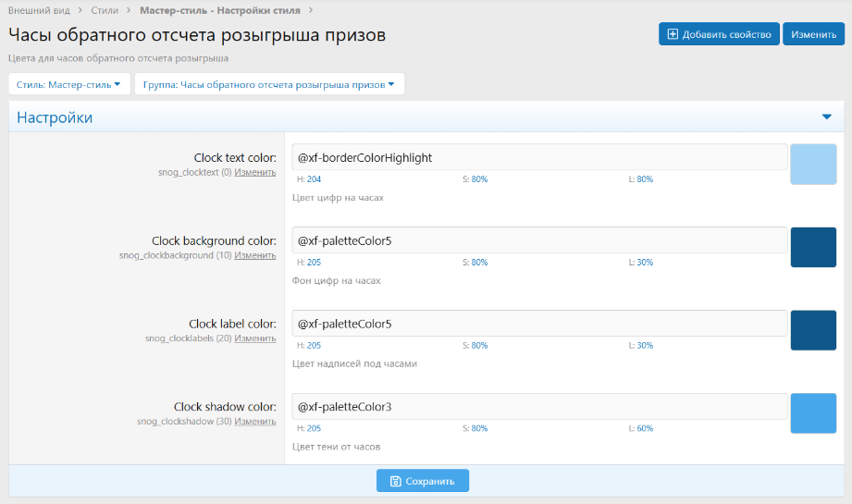Focus the Clock shadow color input field
Viewport: 852px width, 504px height.
click(x=539, y=407)
